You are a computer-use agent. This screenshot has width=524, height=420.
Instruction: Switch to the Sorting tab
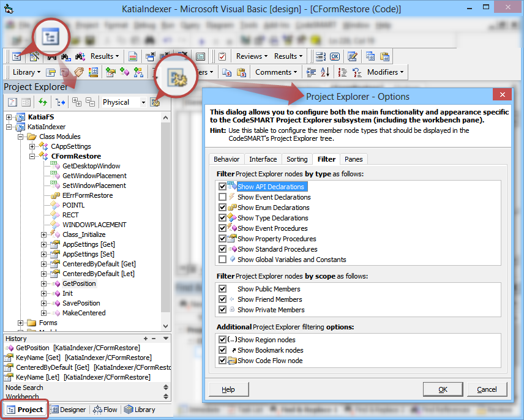tap(297, 159)
